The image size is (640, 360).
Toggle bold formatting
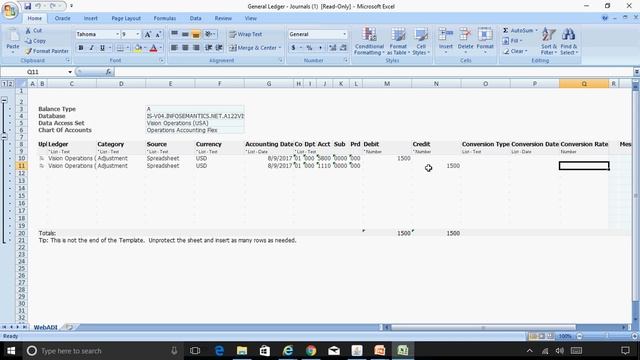tap(81, 48)
